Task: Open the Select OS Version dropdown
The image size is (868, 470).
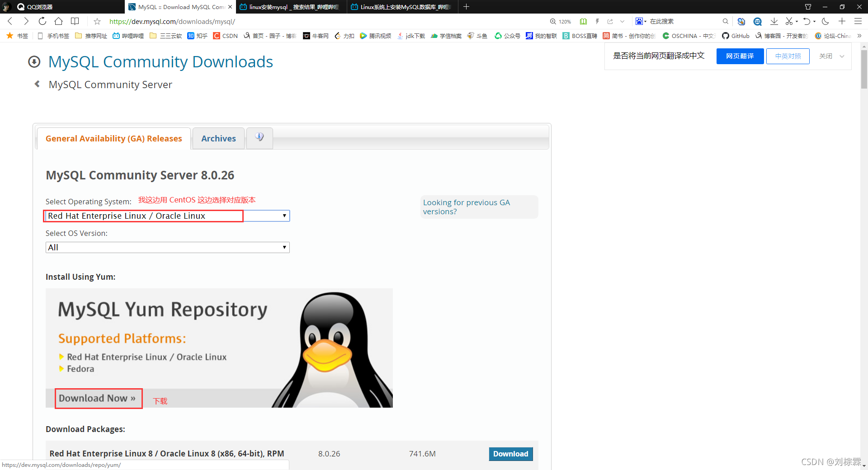Action: click(x=167, y=247)
